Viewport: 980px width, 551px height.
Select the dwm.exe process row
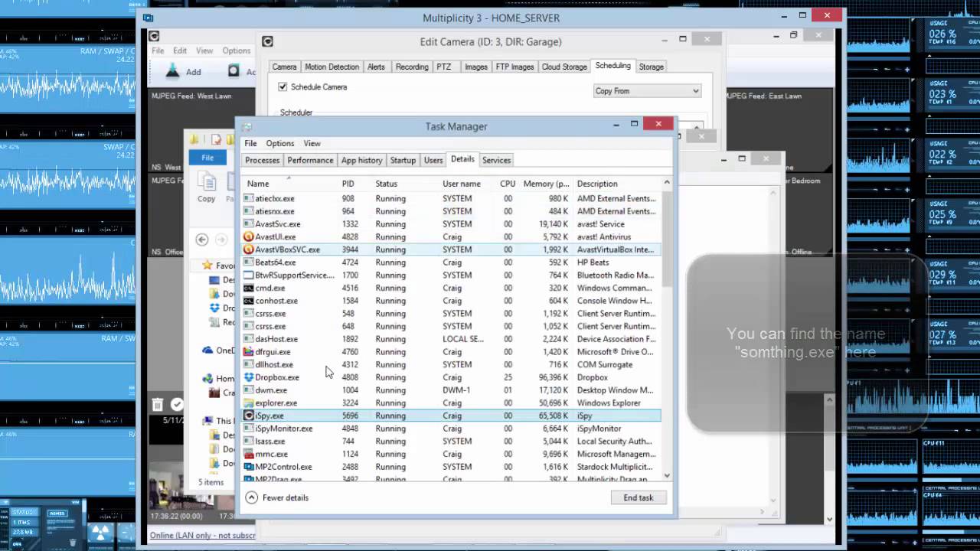[451, 390]
